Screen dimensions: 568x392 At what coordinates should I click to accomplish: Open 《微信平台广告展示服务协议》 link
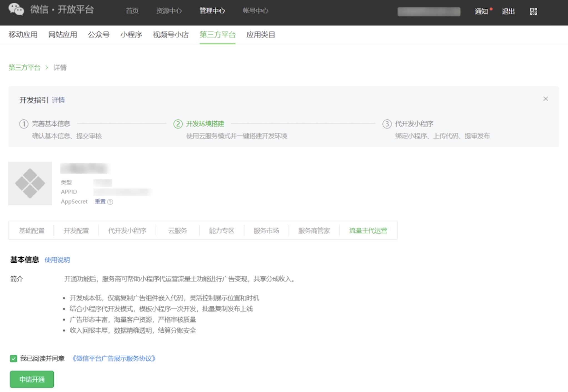tap(114, 358)
